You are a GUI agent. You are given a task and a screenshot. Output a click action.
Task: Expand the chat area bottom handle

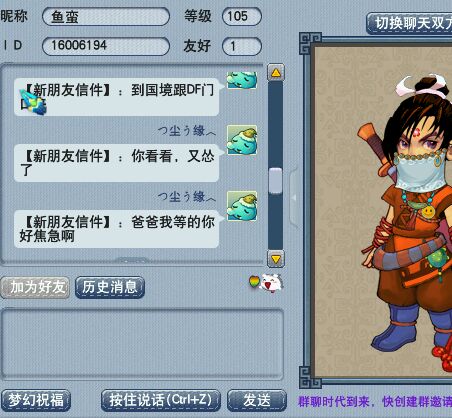132,260
